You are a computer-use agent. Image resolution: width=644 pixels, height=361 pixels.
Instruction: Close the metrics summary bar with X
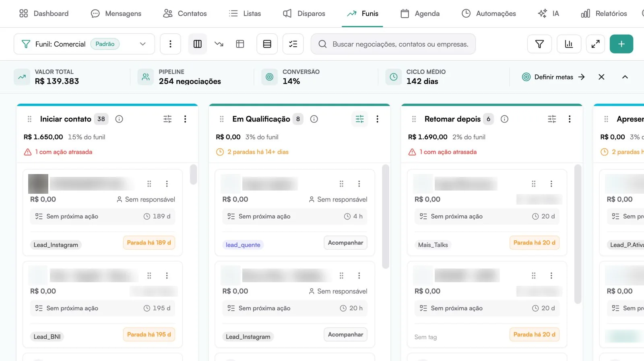pyautogui.click(x=601, y=77)
